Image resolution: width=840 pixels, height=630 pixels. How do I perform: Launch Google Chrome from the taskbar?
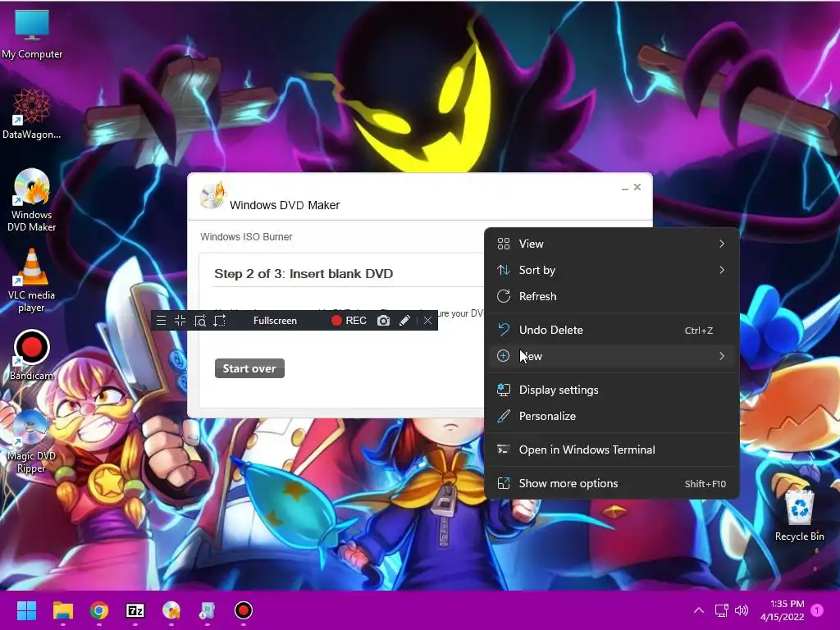tap(99, 610)
